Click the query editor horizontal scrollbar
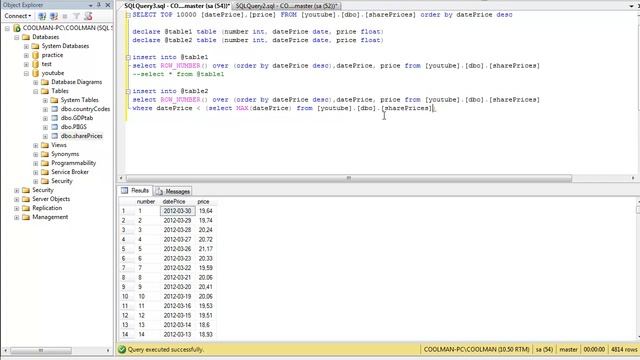Viewport: 640px width, 360px height. pyautogui.click(x=349, y=178)
